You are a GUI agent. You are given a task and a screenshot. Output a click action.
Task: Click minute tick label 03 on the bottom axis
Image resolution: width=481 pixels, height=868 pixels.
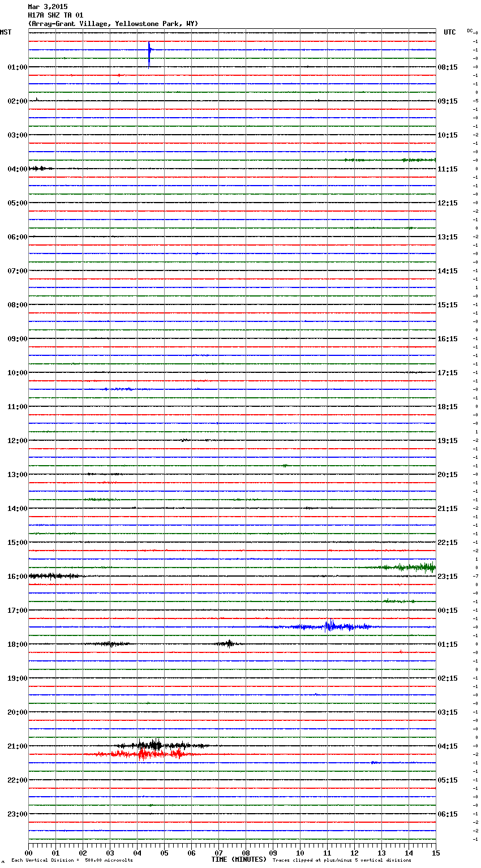110,853
